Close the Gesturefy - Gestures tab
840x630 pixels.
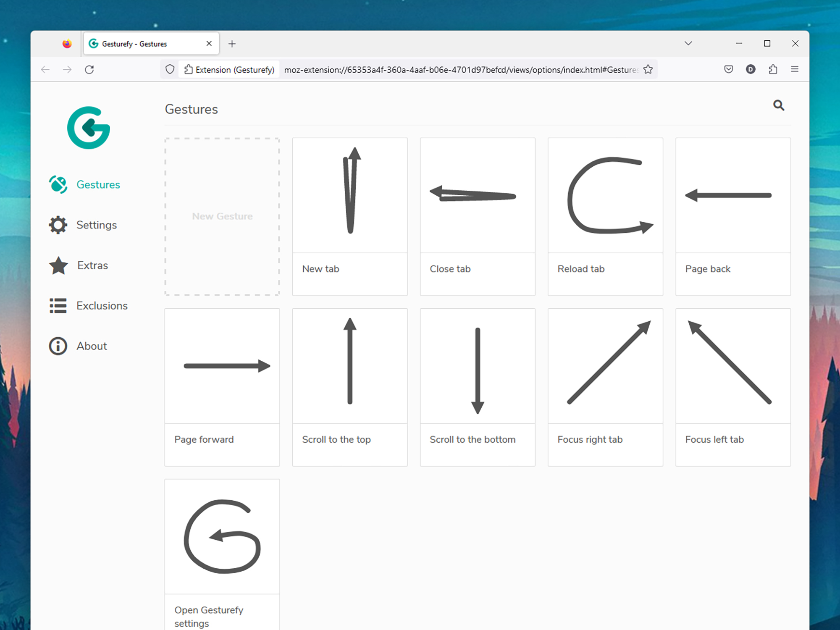(209, 44)
